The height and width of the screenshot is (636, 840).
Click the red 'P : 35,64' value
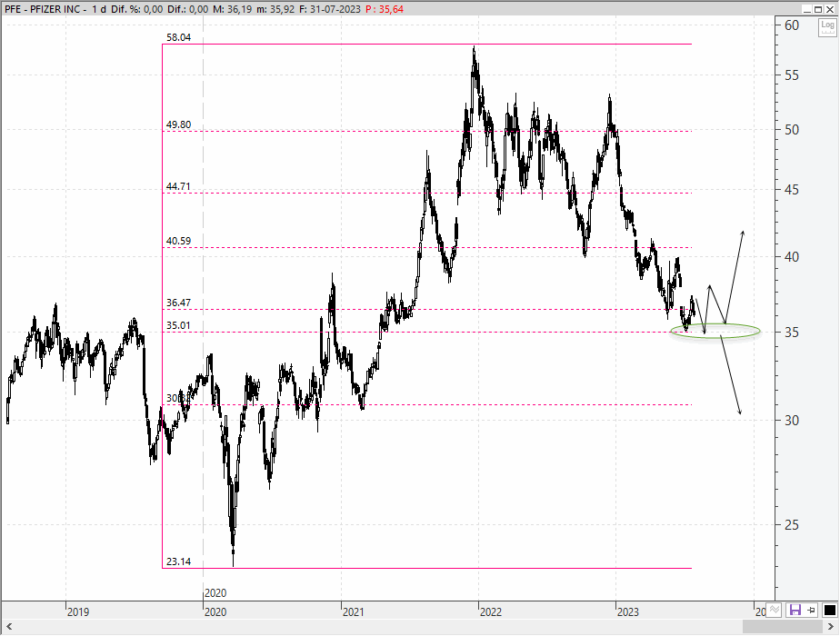point(385,9)
